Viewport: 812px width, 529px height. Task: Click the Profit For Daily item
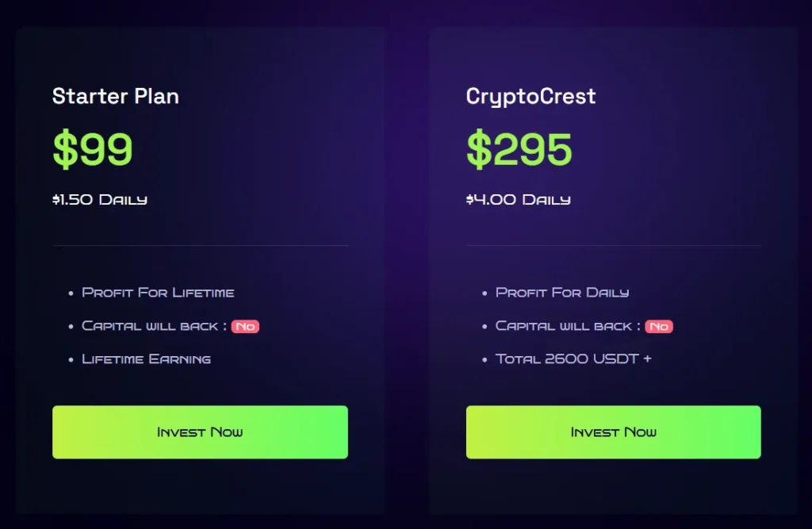click(562, 293)
